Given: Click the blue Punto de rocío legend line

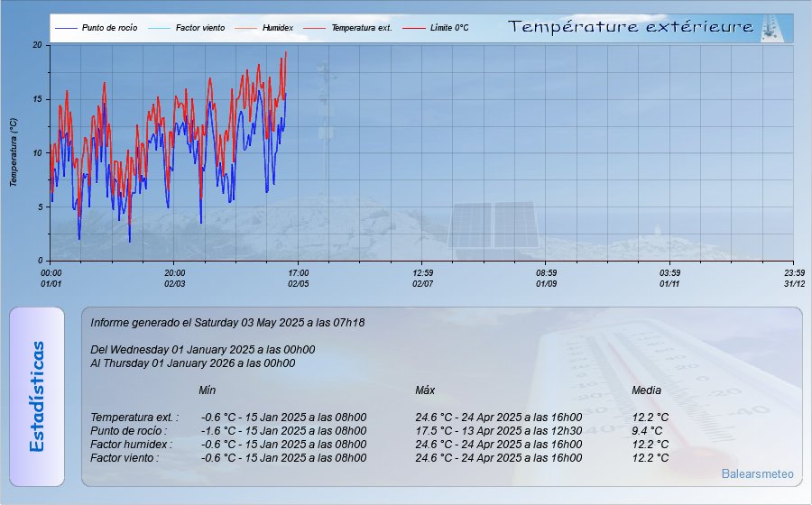Looking at the screenshot, I should click(x=66, y=28).
